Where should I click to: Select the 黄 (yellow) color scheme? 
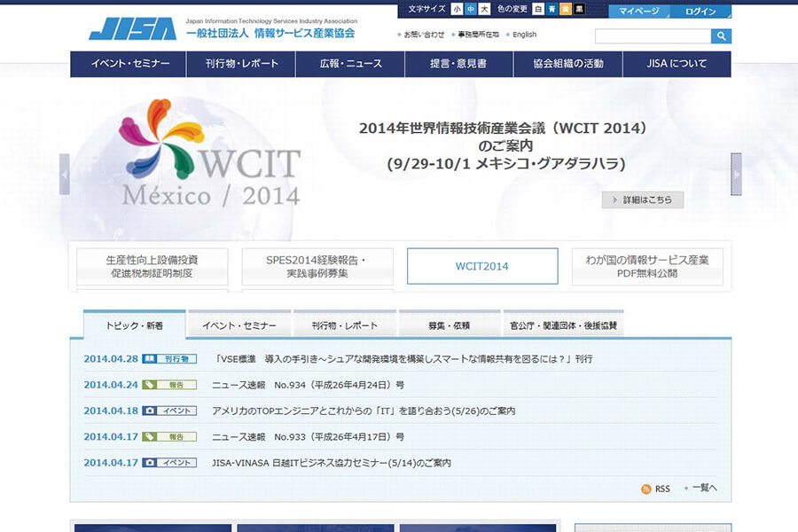[566, 9]
